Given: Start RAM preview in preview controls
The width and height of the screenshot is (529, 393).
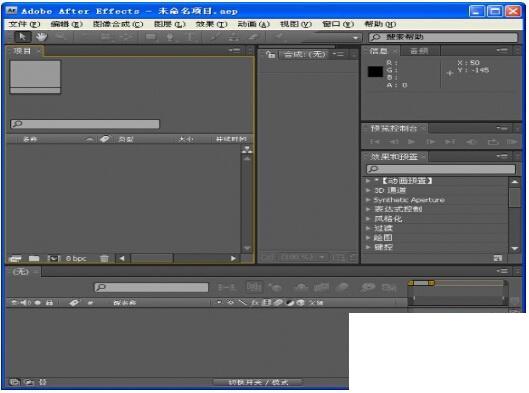Looking at the screenshot, I should (512, 142).
